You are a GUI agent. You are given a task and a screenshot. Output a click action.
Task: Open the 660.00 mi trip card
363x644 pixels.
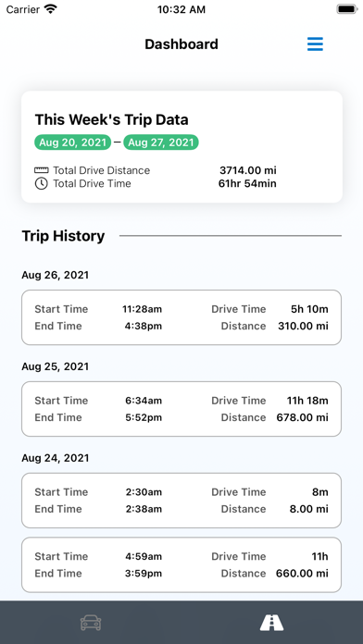(x=181, y=564)
